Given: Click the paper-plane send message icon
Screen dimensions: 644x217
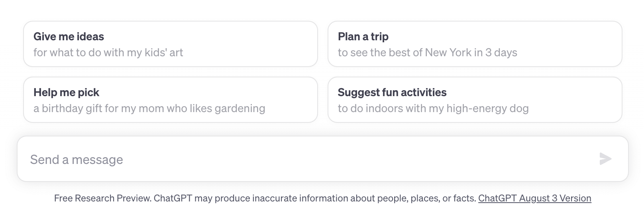Looking at the screenshot, I should click(605, 159).
